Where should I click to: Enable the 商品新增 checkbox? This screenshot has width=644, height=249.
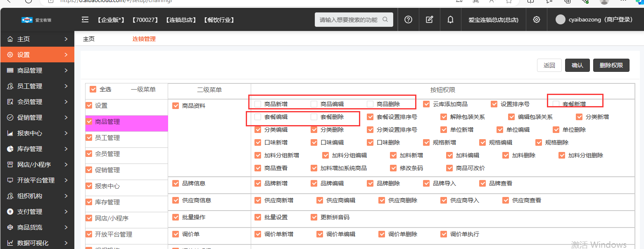point(258,104)
